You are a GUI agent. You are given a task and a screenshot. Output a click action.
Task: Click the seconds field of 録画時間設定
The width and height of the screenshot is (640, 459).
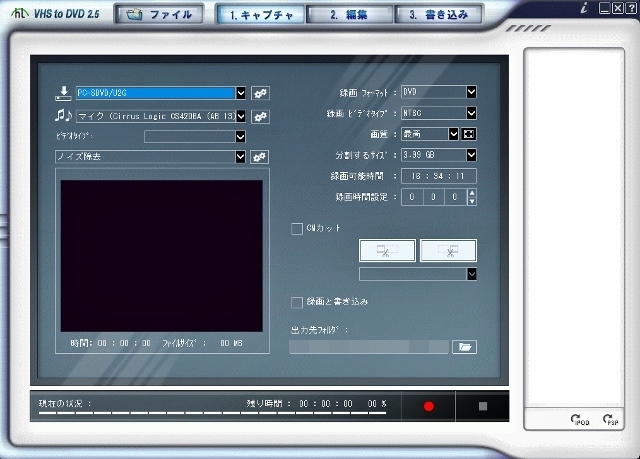click(x=455, y=197)
